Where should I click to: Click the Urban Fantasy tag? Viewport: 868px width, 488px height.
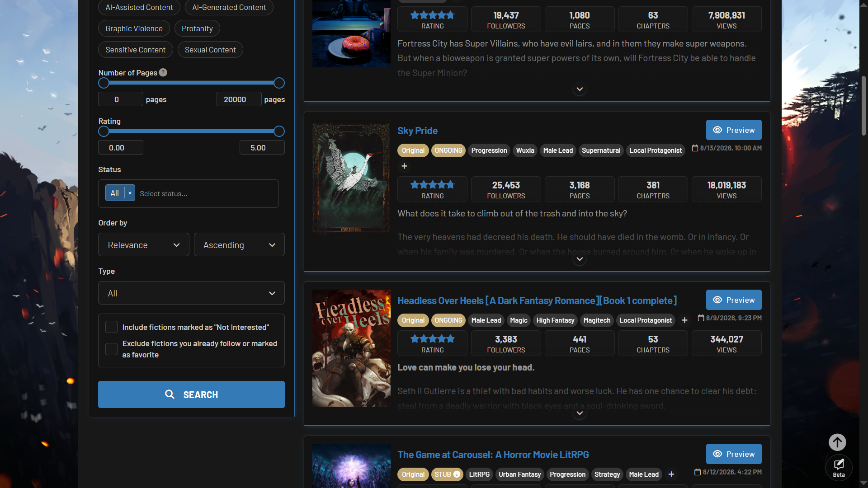[519, 474]
